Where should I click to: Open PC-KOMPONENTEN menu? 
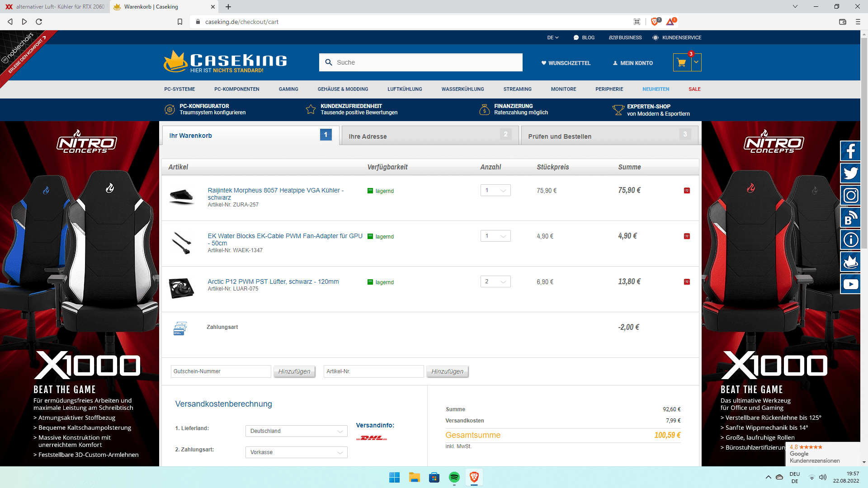(x=237, y=89)
